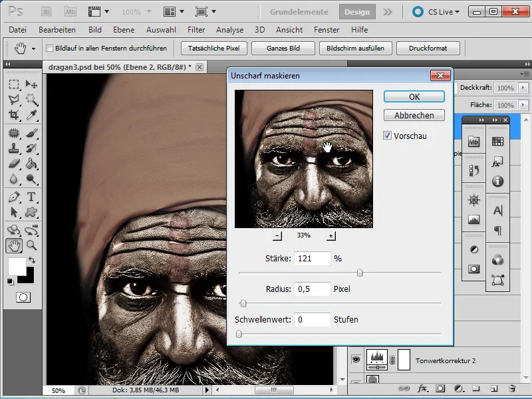Click the Tatsächliche Pixel button
This screenshot has width=532, height=399.
(x=213, y=48)
